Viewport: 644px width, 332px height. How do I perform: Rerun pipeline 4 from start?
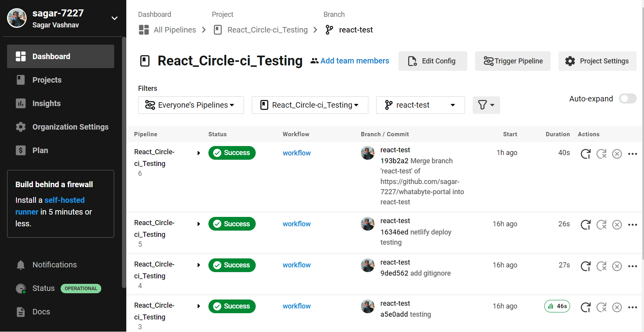point(585,266)
